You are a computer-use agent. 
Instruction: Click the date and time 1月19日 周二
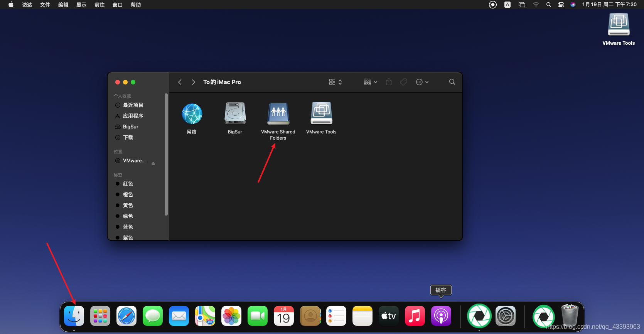[609, 5]
